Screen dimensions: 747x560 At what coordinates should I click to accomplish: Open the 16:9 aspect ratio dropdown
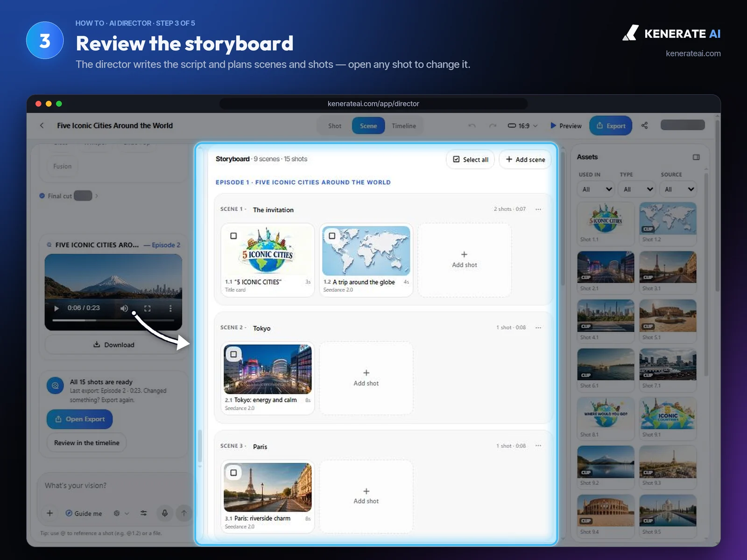tap(522, 126)
